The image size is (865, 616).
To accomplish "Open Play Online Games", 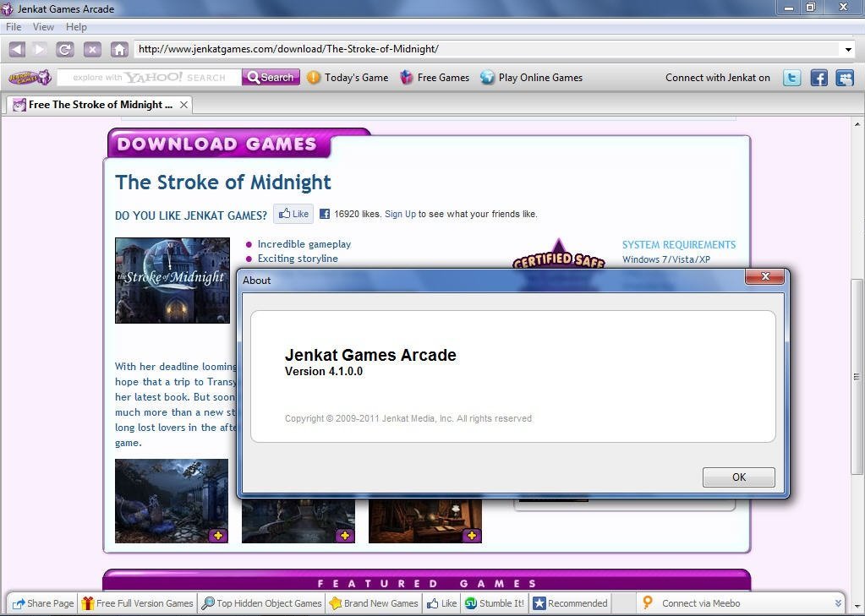I will click(538, 77).
